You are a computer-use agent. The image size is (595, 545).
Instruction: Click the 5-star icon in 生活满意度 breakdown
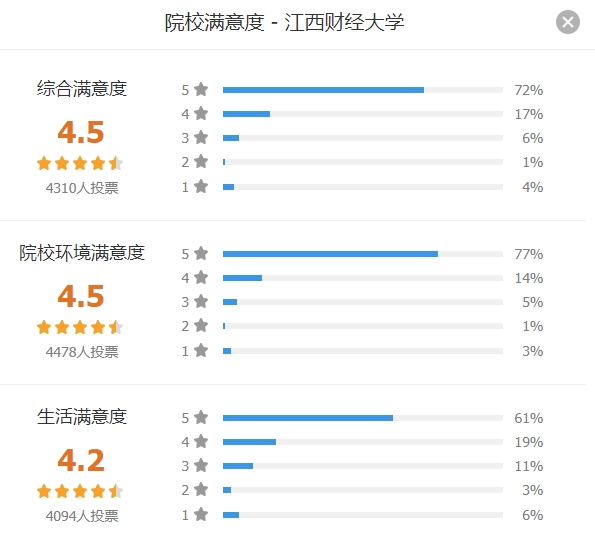(201, 417)
